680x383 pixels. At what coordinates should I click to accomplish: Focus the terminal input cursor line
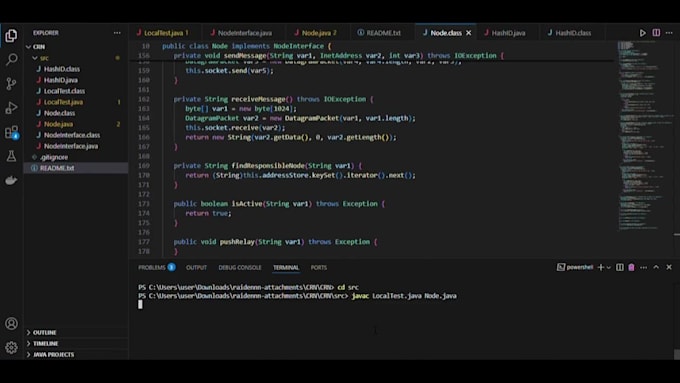coord(140,304)
